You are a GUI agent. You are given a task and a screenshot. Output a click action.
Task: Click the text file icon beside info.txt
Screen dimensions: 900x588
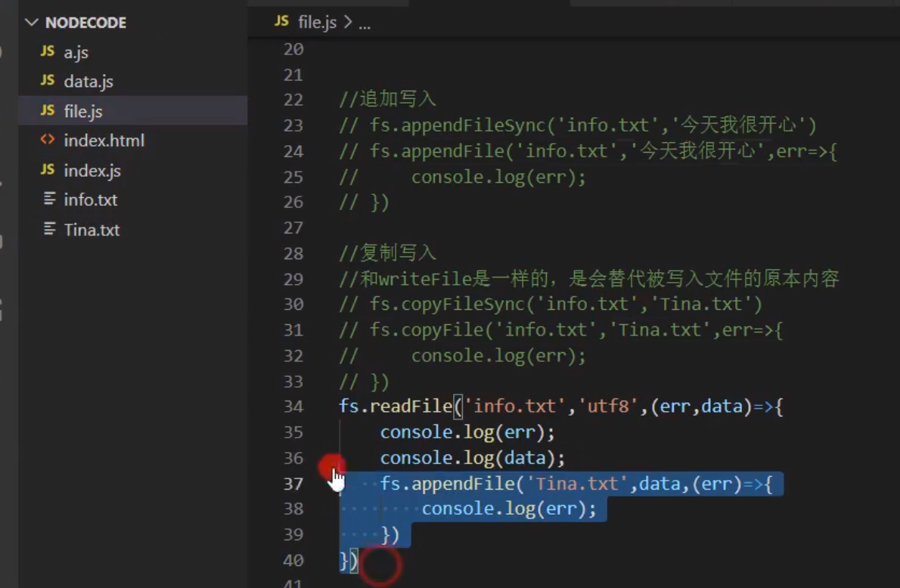49,199
